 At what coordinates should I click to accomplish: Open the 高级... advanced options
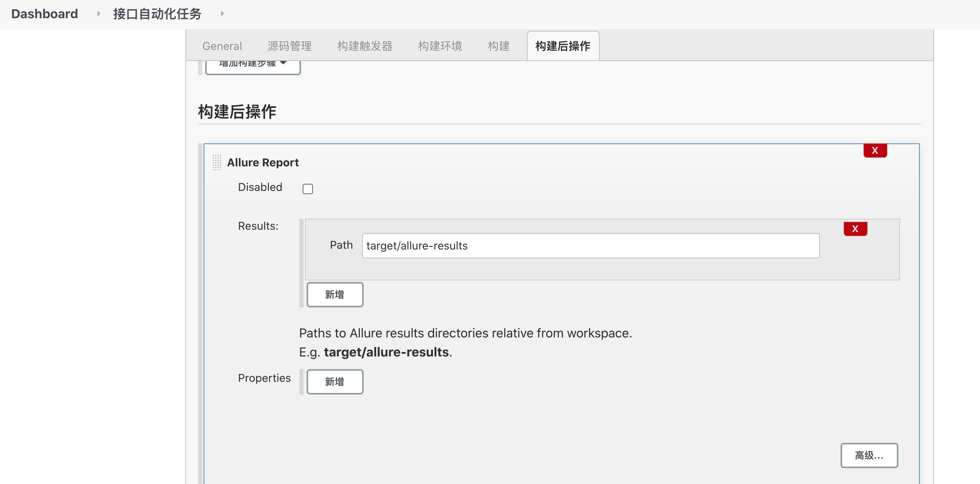click(869, 455)
